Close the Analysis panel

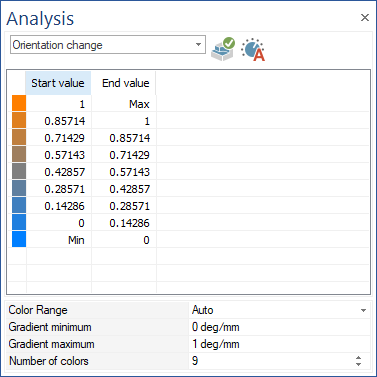click(365, 17)
